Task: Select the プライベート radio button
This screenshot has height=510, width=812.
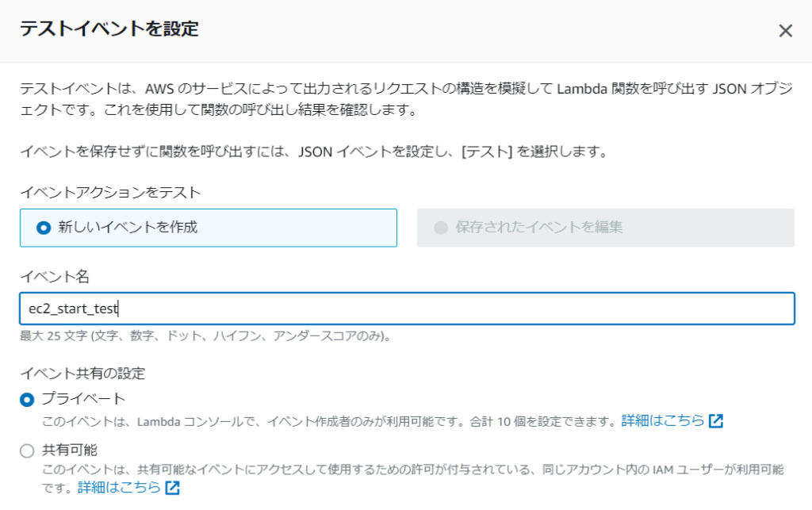Action: pyautogui.click(x=28, y=399)
